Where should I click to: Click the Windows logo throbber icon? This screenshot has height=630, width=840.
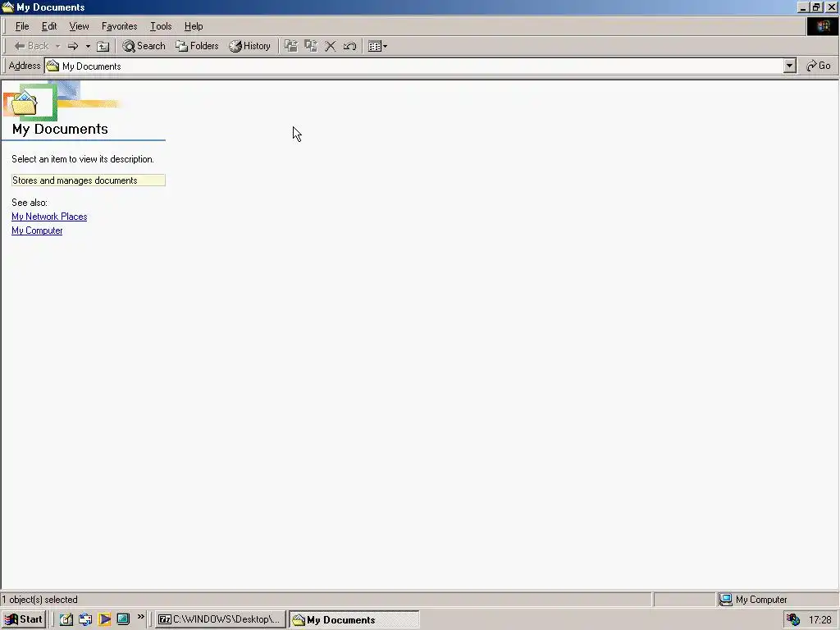pyautogui.click(x=822, y=26)
